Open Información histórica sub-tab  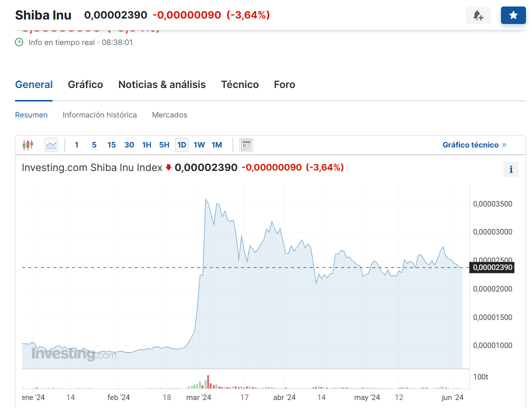[x=100, y=115]
